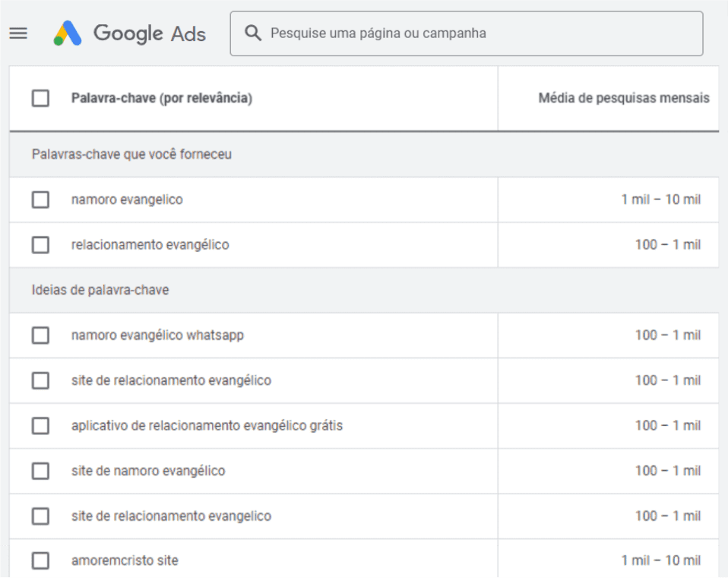The image size is (728, 578).
Task: Select the 'aplicativo de relacionamento evangélico grátis' checkbox
Action: click(x=41, y=426)
